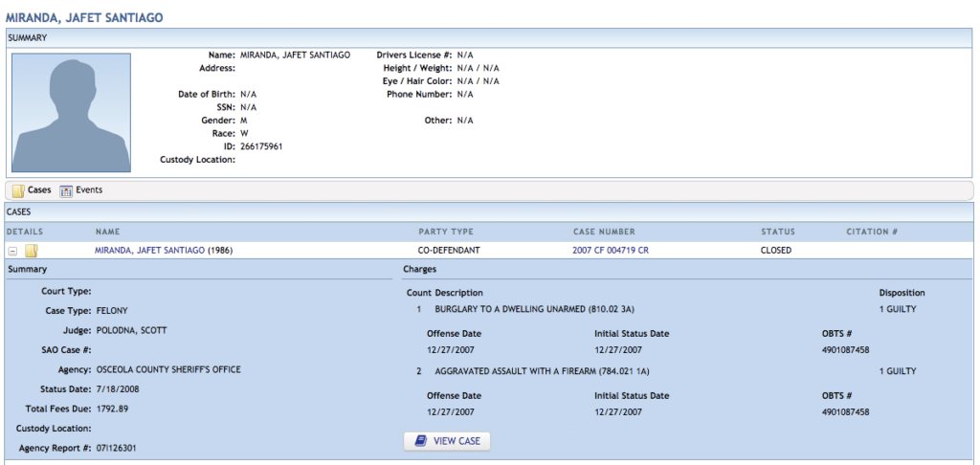Click the DETAILS column header
This screenshot has height=465, width=980.
[x=25, y=232]
